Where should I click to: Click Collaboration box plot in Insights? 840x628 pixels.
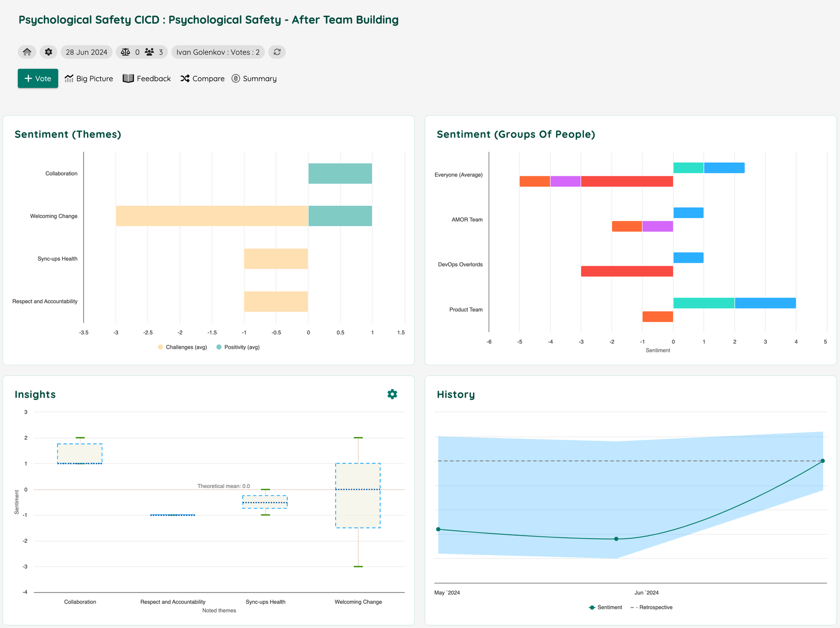tap(80, 454)
